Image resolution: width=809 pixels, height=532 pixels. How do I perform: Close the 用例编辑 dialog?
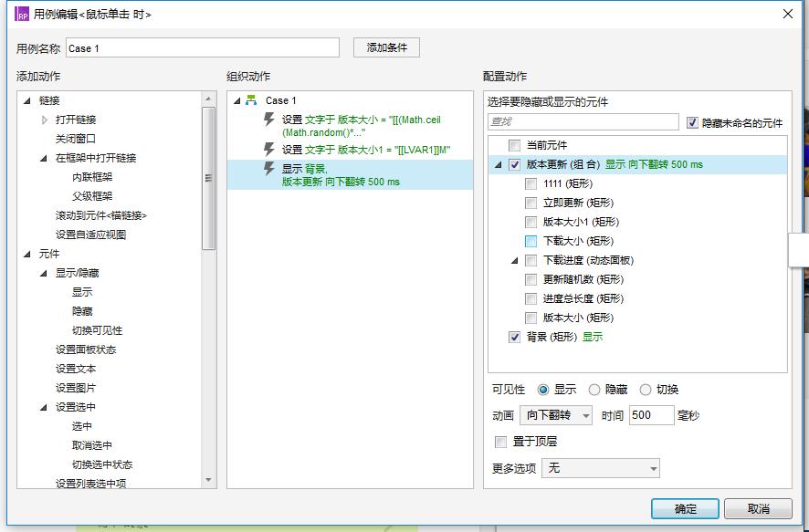[x=788, y=14]
